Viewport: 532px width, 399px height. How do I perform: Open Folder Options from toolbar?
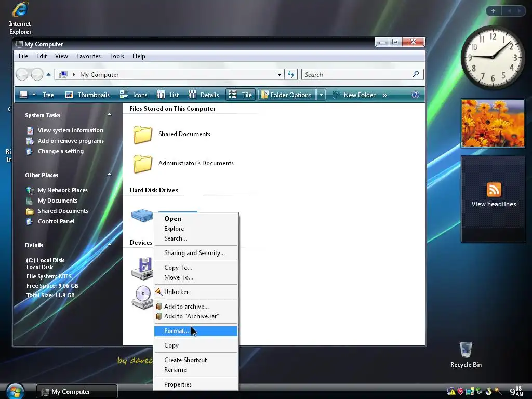pyautogui.click(x=287, y=95)
